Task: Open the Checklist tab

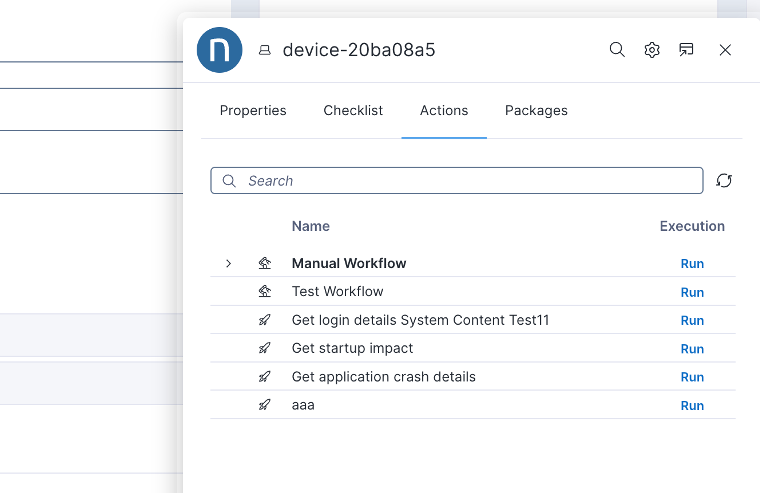Action: pos(353,110)
